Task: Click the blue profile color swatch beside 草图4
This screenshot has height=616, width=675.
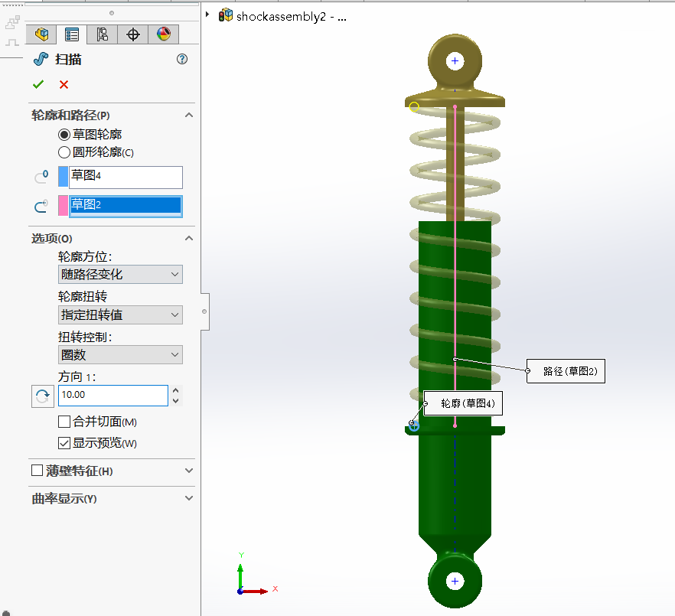Action: click(64, 177)
